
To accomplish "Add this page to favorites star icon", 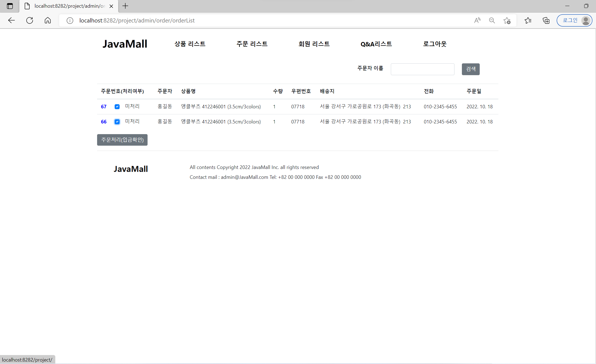I will (x=507, y=21).
